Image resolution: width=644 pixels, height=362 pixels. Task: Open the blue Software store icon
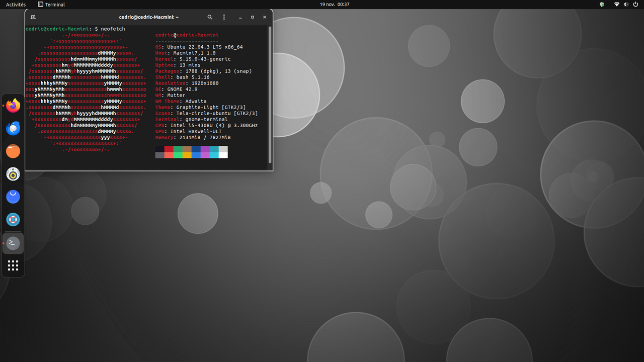point(13,197)
